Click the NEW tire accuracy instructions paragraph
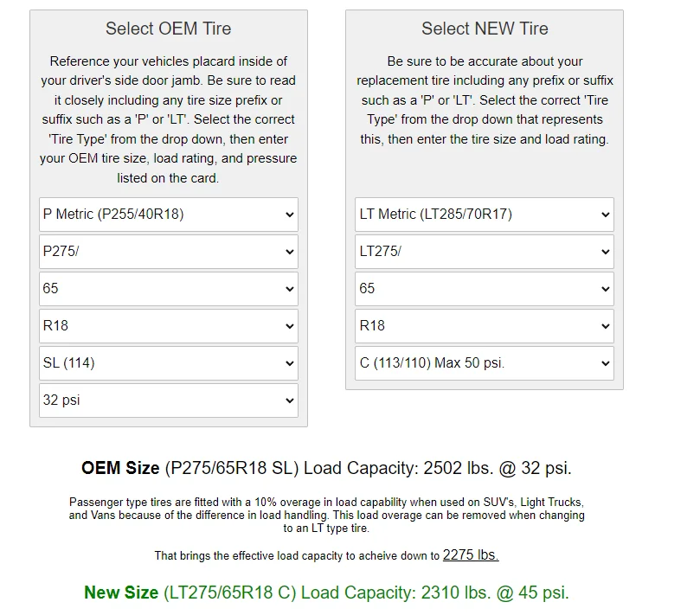700x615 pixels. pos(485,100)
